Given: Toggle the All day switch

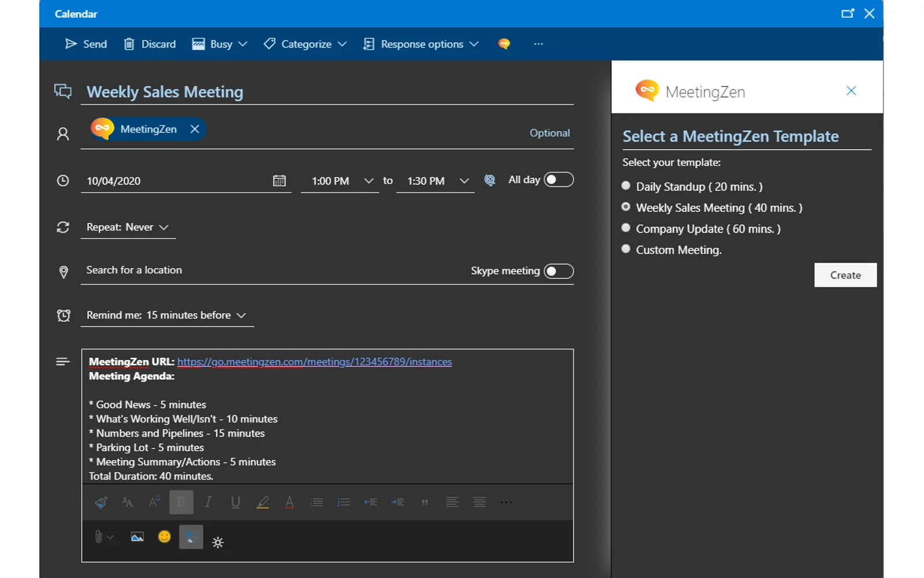Looking at the screenshot, I should 559,180.
